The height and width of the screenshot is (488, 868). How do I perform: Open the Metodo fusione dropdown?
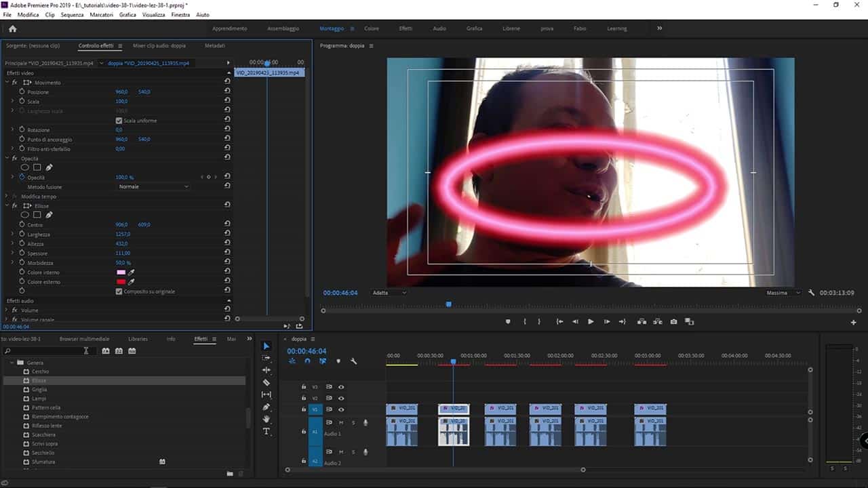coord(153,186)
